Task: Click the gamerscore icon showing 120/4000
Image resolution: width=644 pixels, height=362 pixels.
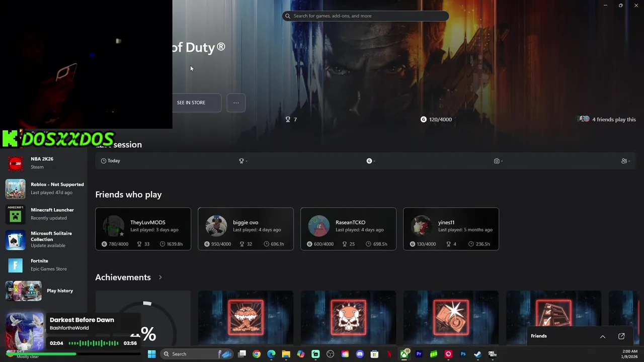Action: click(x=424, y=119)
